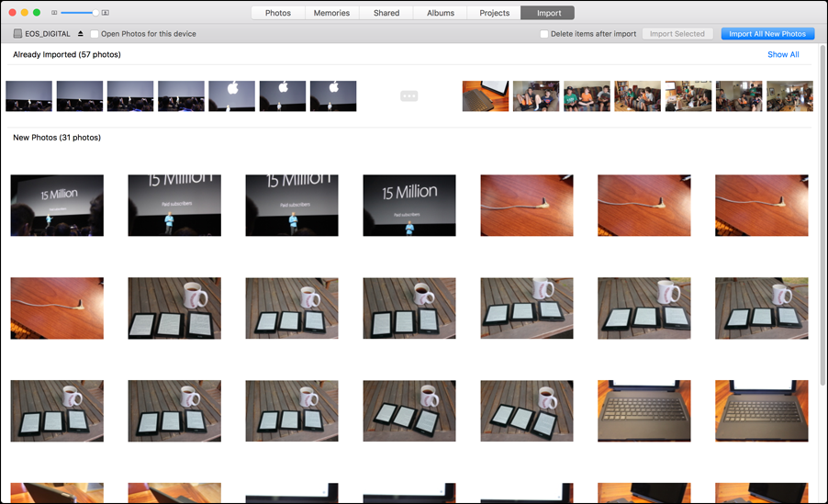This screenshot has height=504, width=828.
Task: Expand hidden imported photos ellipsis
Action: click(x=408, y=96)
